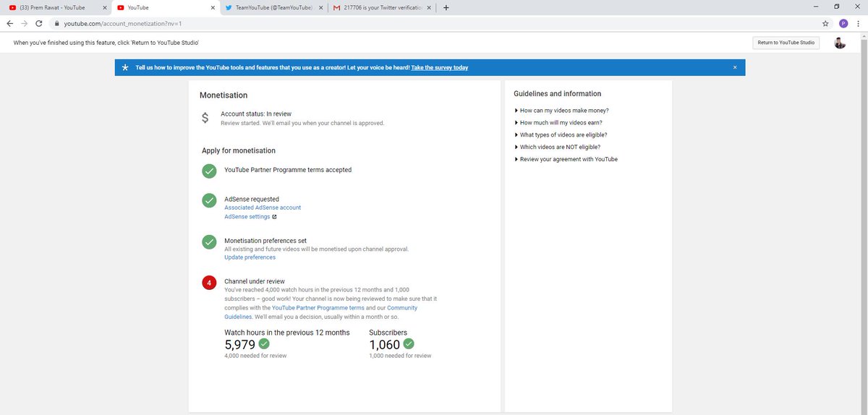868x415 pixels.
Task: Restore down the Chrome window
Action: pos(836,7)
